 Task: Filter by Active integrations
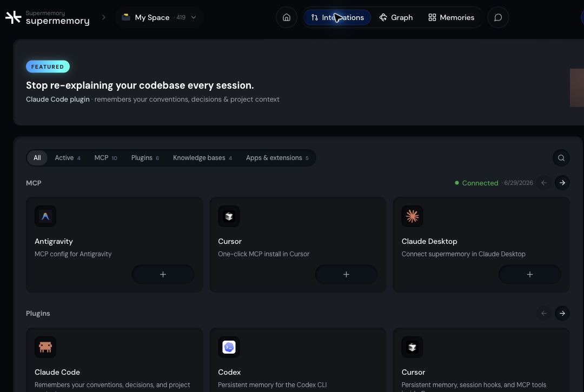[68, 158]
